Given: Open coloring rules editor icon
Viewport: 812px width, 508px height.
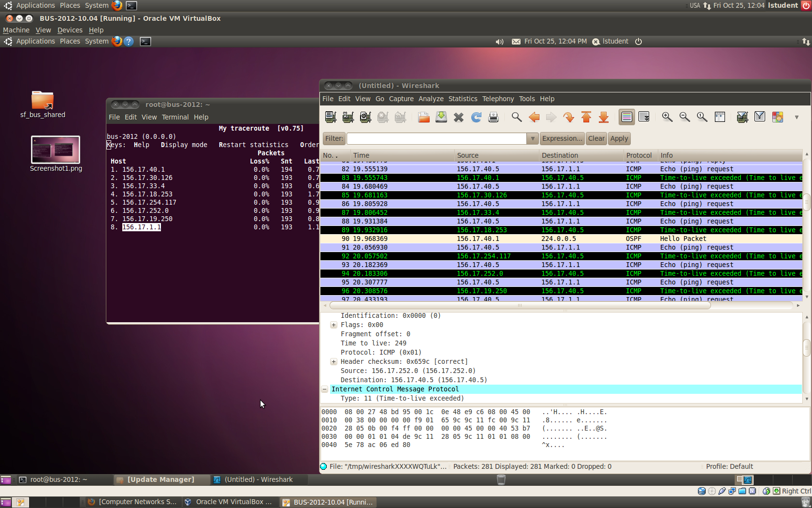Looking at the screenshot, I should coord(777,117).
